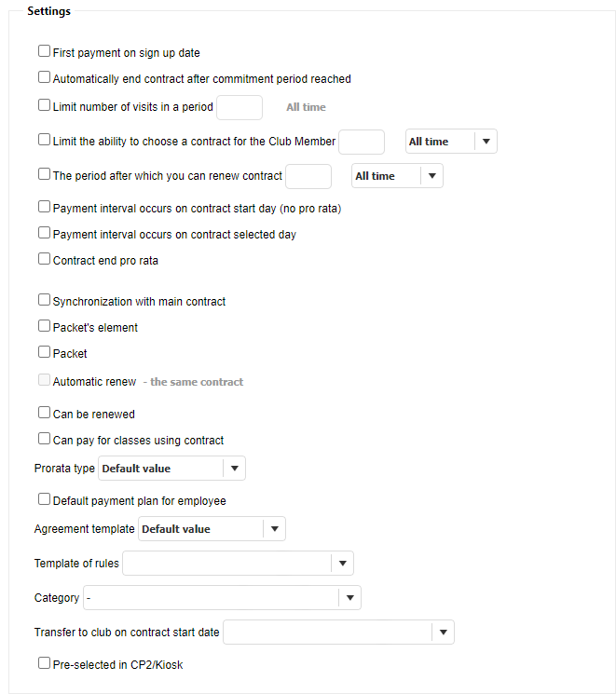Check Automatically end contract after commitment period
The height and width of the screenshot is (694, 616).
click(44, 78)
